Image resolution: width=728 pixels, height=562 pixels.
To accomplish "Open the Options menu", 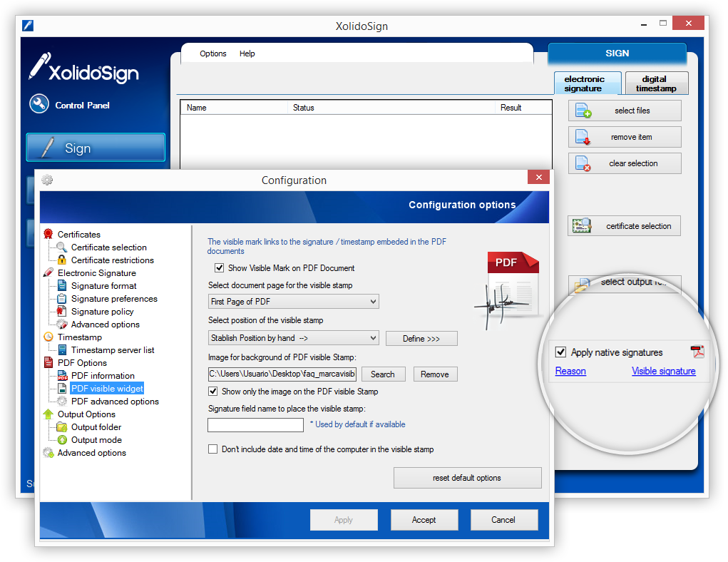I will point(213,53).
